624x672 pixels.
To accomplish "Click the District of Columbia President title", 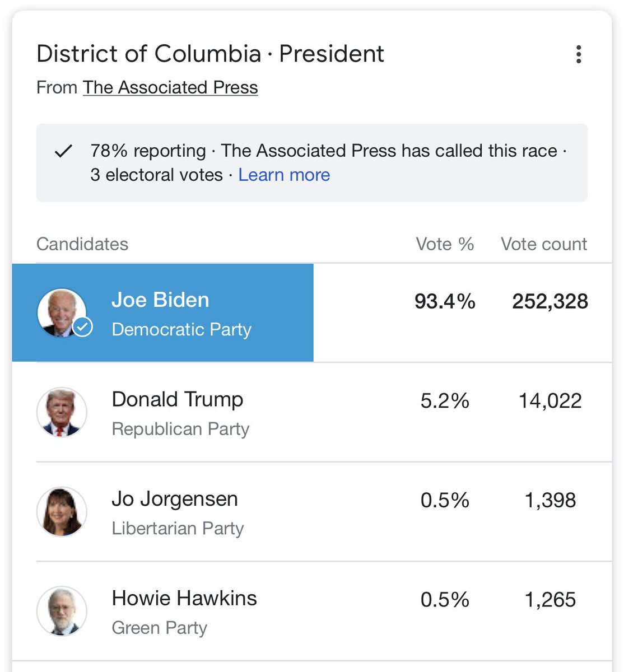I will coord(210,54).
